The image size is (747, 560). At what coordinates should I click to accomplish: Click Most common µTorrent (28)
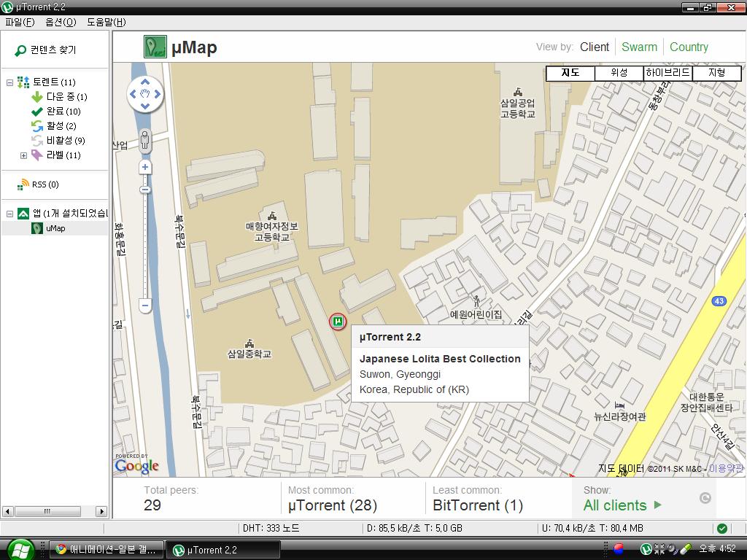tap(333, 505)
